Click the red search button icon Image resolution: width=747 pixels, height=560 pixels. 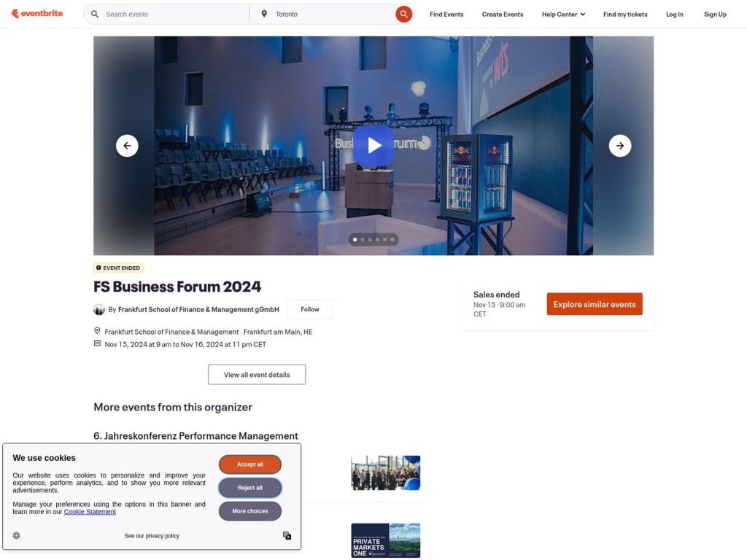click(x=403, y=13)
